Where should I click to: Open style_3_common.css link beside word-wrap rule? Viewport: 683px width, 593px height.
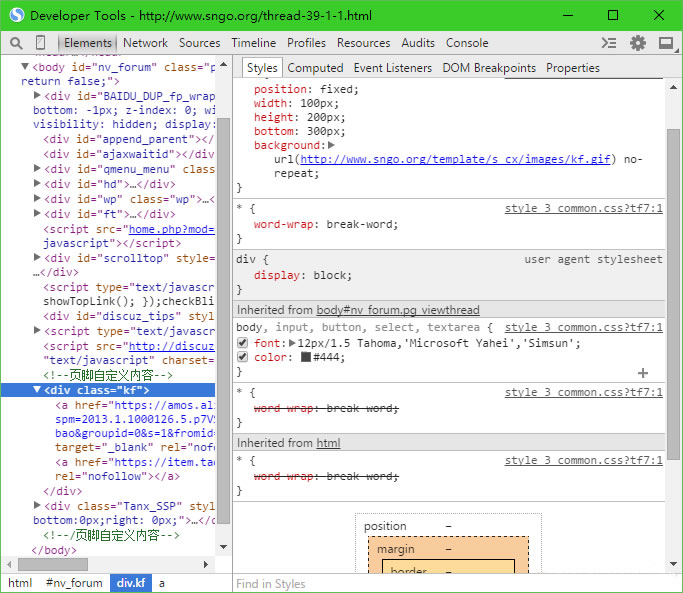583,208
